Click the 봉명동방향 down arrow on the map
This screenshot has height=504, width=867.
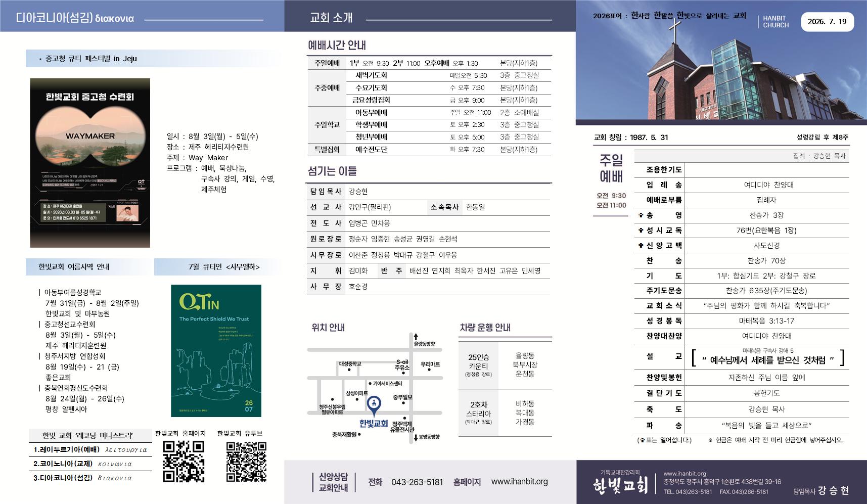[x=416, y=438]
